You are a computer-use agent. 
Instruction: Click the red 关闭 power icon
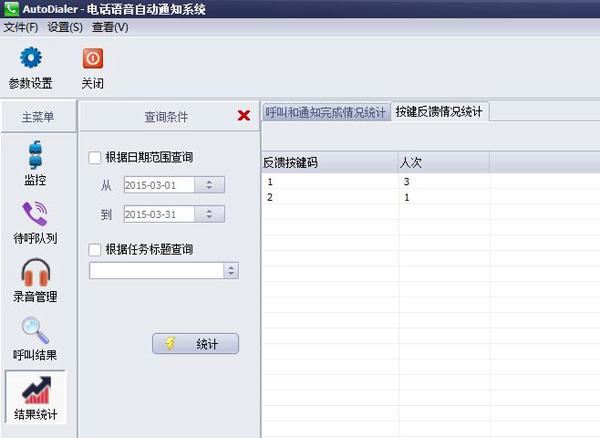click(92, 59)
